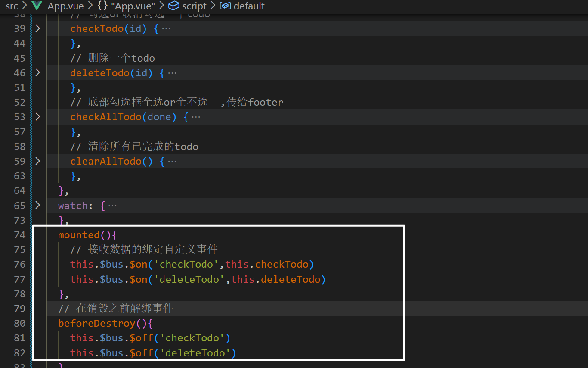The height and width of the screenshot is (368, 588).
Task: Click the watch keyword on line 65
Action: click(73, 206)
